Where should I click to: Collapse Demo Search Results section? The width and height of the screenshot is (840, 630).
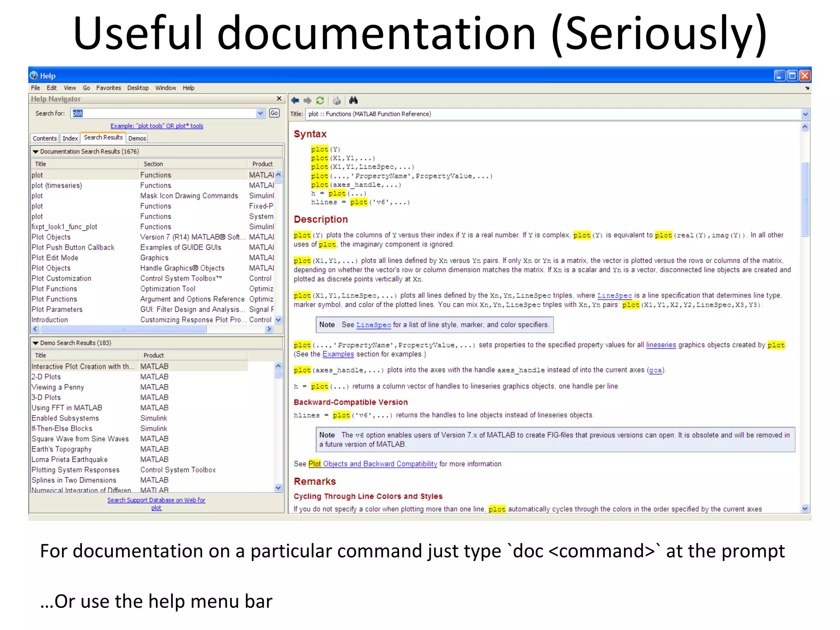36,343
